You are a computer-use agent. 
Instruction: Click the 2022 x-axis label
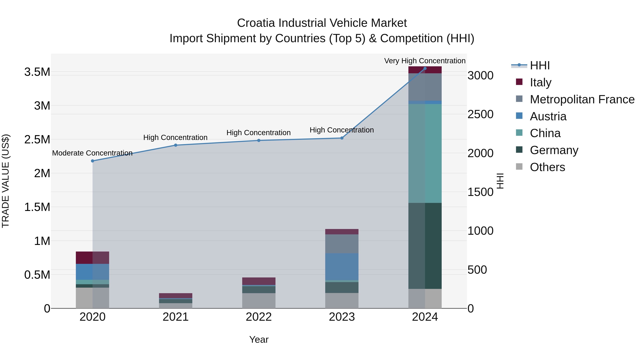click(259, 317)
